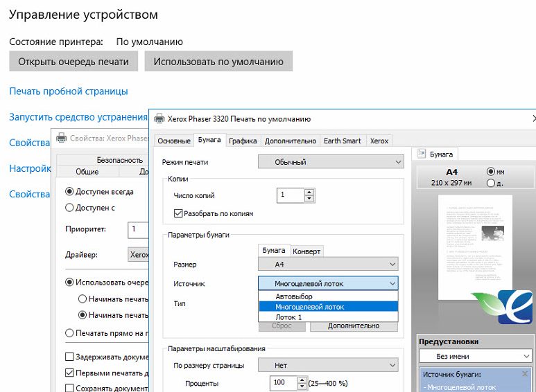536x392 pixels.
Task: Open Общие tab in Свойства window
Action: tap(87, 172)
